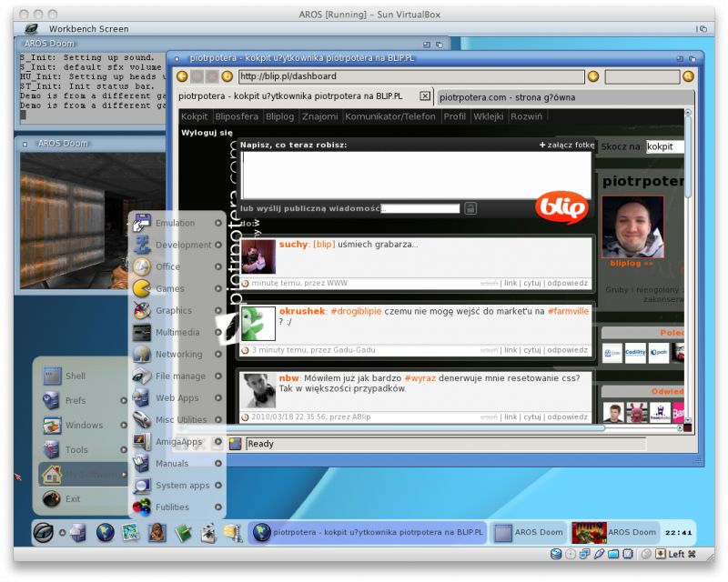Image resolution: width=728 pixels, height=582 pixels.
Task: Switch to the piotrpotera browser taskbar entry
Action: [x=368, y=532]
